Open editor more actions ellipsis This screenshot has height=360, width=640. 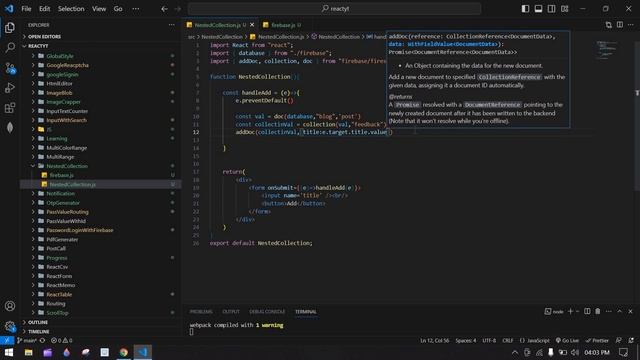point(631,25)
